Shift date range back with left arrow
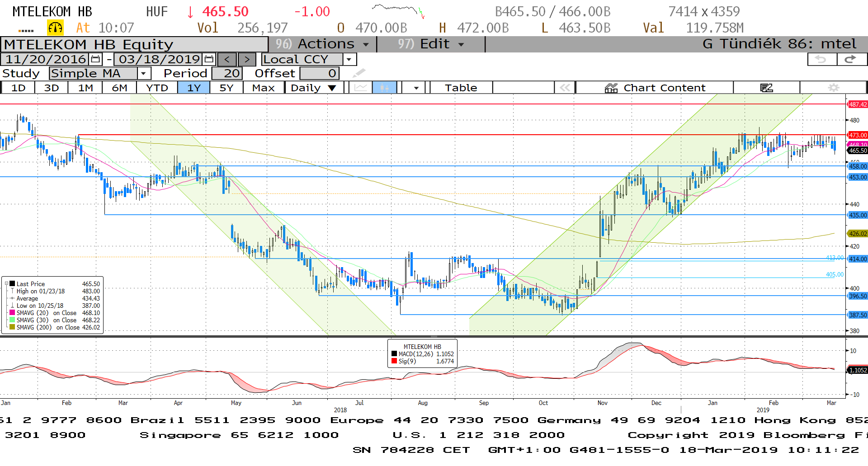This screenshot has width=868, height=466. coord(227,59)
